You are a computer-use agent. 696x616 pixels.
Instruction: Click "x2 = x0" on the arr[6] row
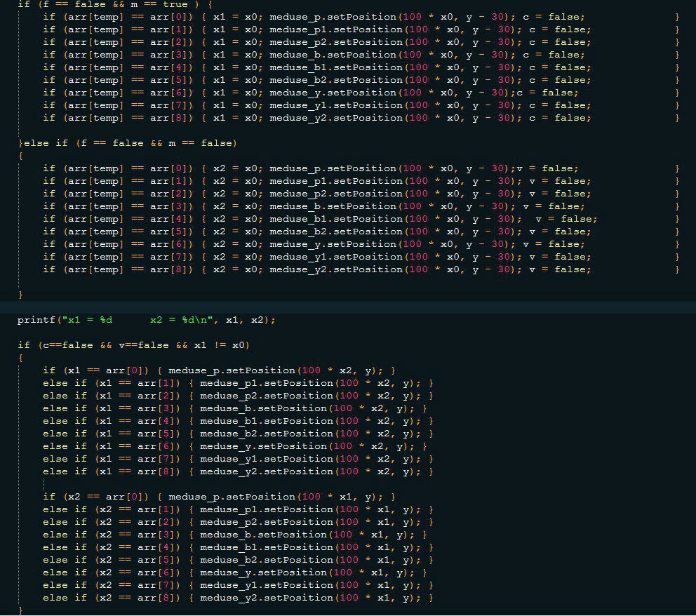[235, 245]
